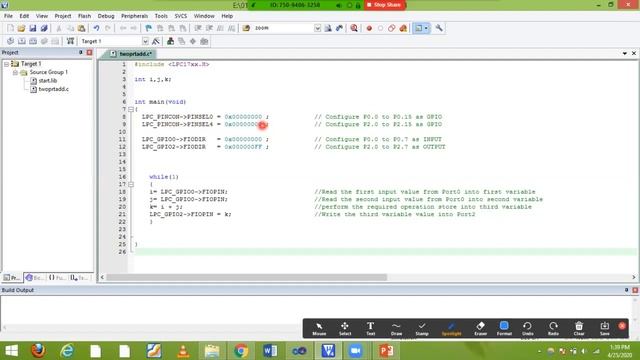Screen dimensions: 640x360
Task: Save the current file
Action: click(33, 28)
